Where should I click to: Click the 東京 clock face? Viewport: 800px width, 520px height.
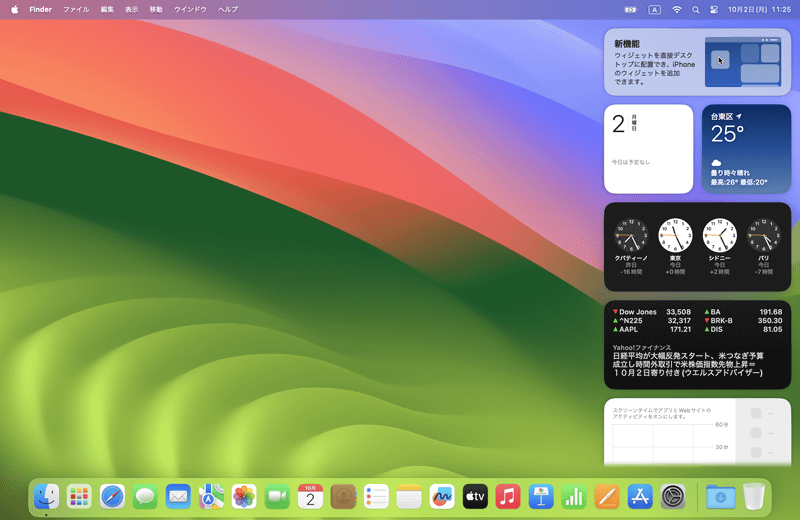(x=675, y=235)
